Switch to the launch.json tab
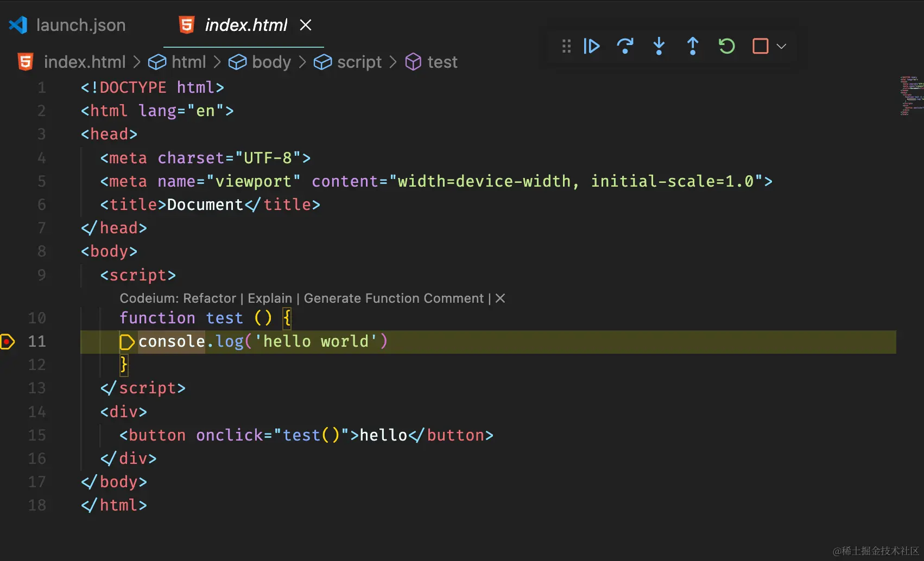The image size is (924, 561). (68, 25)
